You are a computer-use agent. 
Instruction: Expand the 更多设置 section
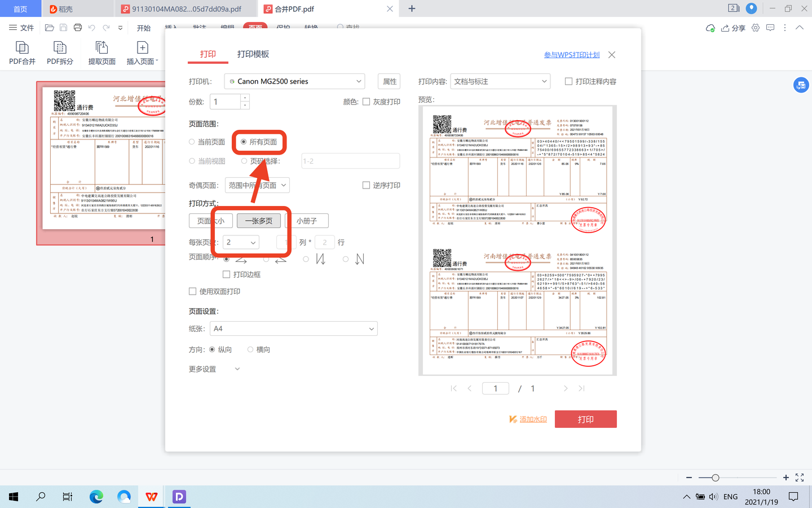coord(237,369)
